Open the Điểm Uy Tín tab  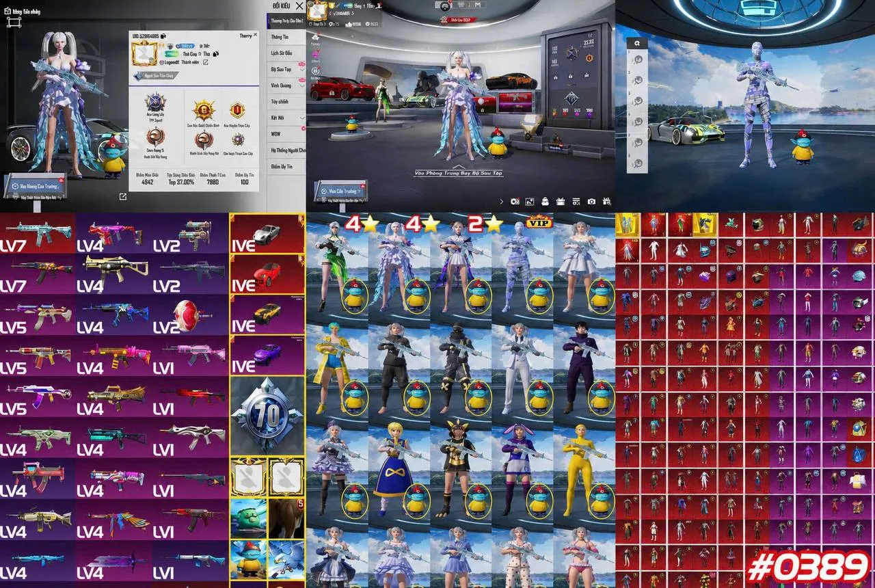[286, 166]
